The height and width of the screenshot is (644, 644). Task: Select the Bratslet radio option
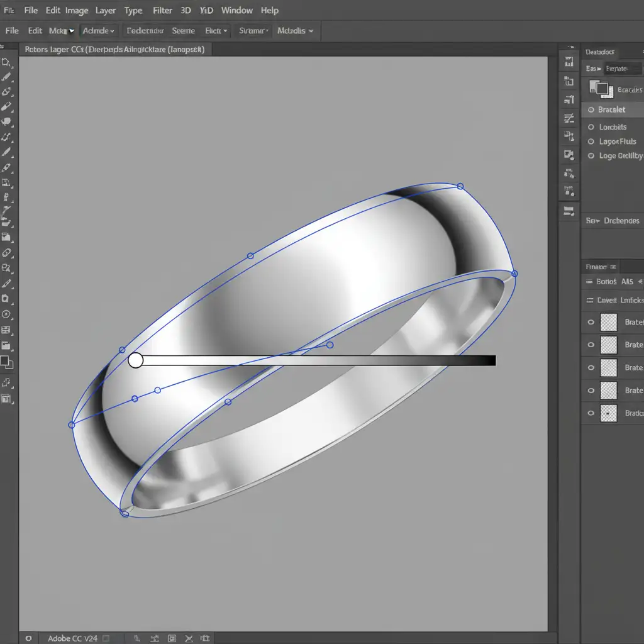coord(591,109)
